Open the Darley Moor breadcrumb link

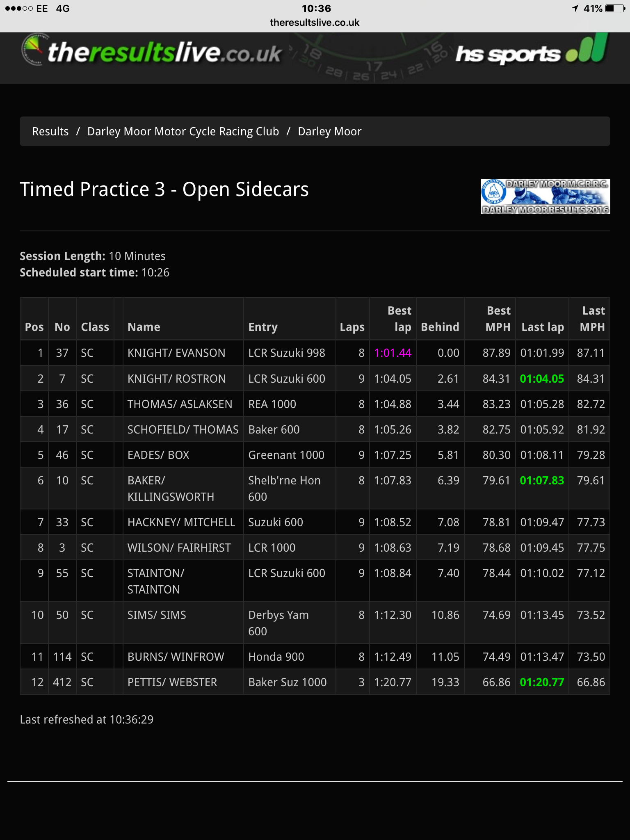click(x=330, y=131)
